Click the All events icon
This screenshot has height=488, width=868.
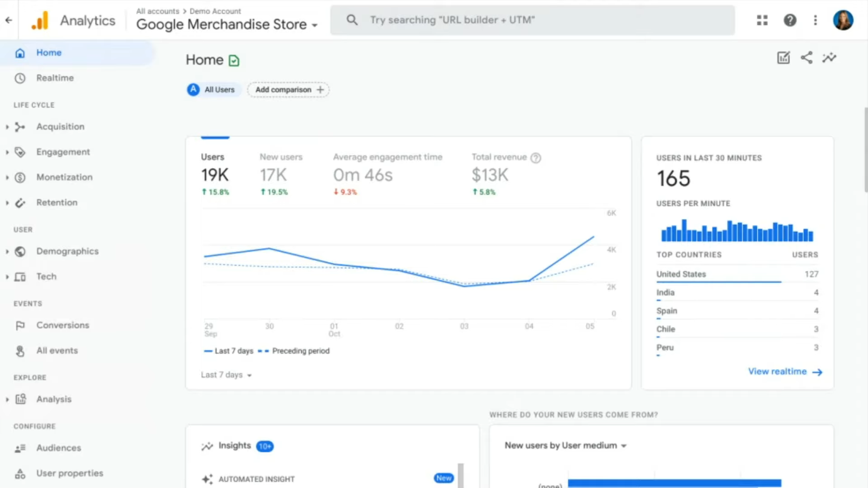(20, 351)
